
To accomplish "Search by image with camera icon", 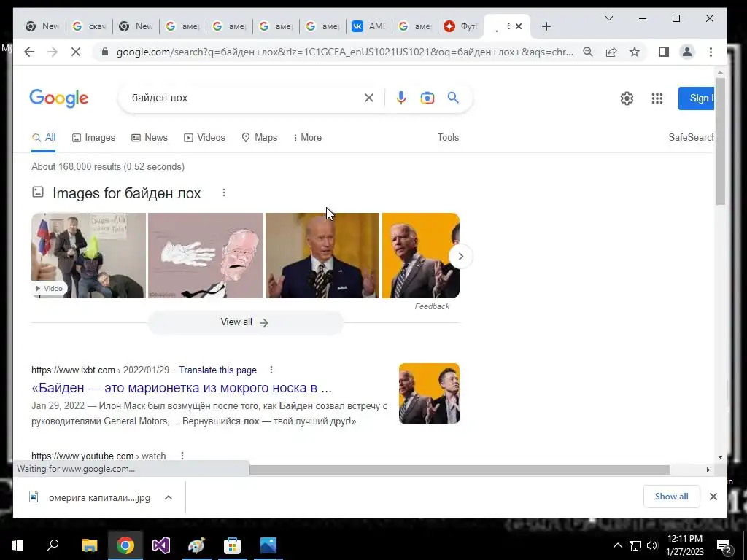I will 427,98.
